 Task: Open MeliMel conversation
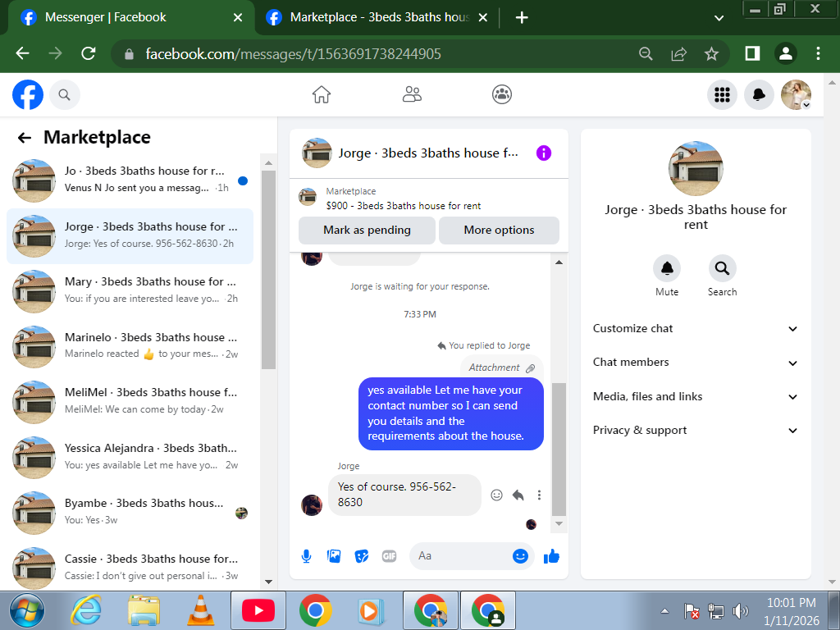(130, 402)
